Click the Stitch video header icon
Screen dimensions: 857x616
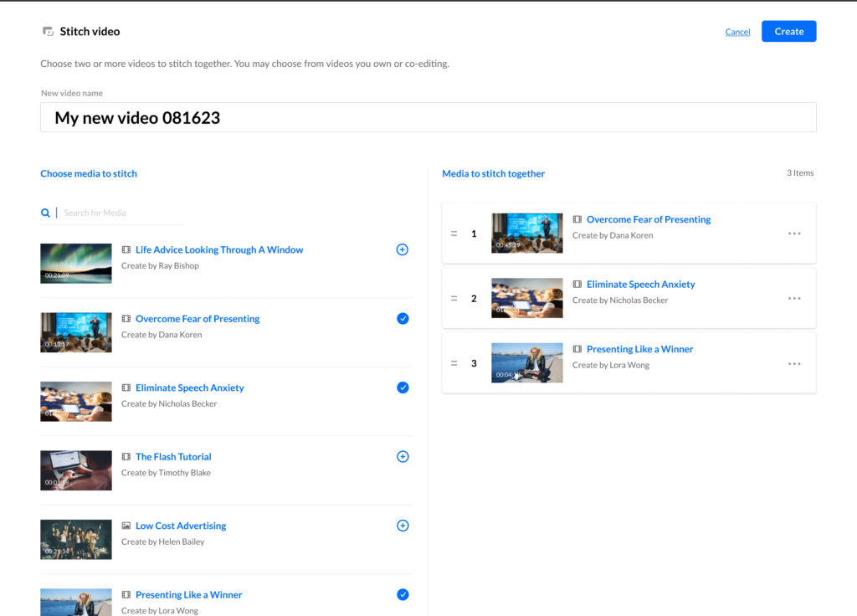tap(48, 32)
